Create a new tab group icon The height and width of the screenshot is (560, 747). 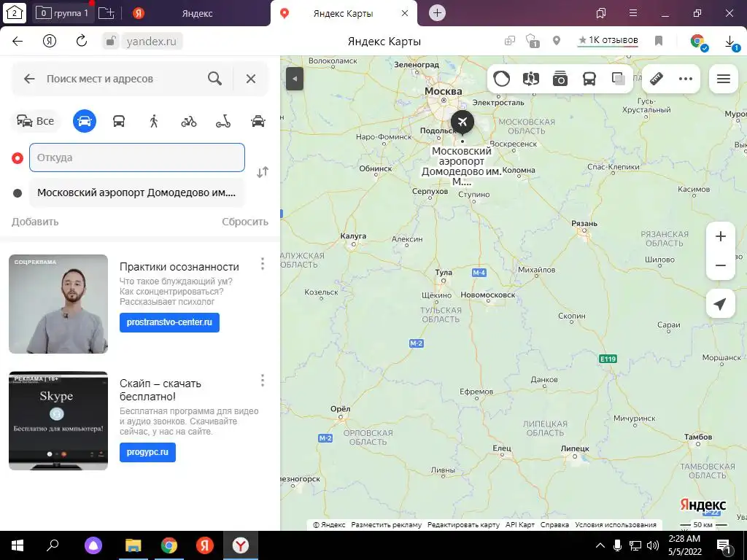(x=107, y=13)
